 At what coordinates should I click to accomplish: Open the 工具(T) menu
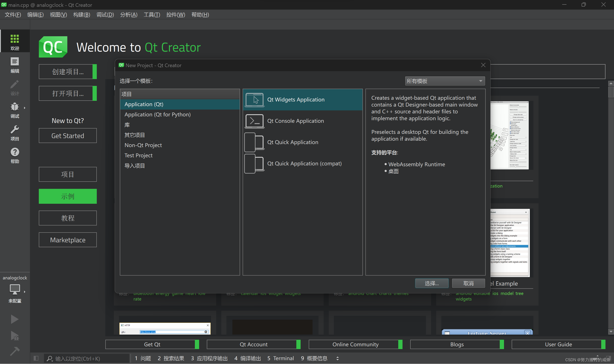pyautogui.click(x=152, y=15)
